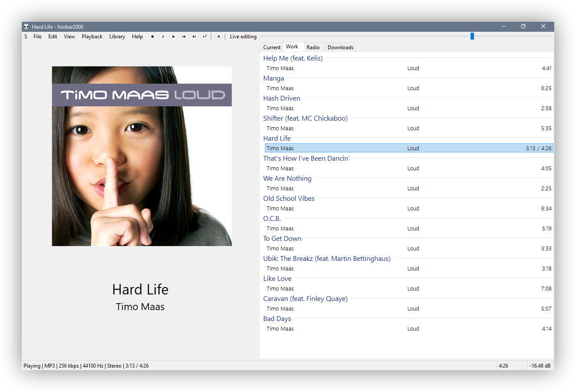Skip to the previous track
The height and width of the screenshot is (392, 576).
click(x=184, y=37)
